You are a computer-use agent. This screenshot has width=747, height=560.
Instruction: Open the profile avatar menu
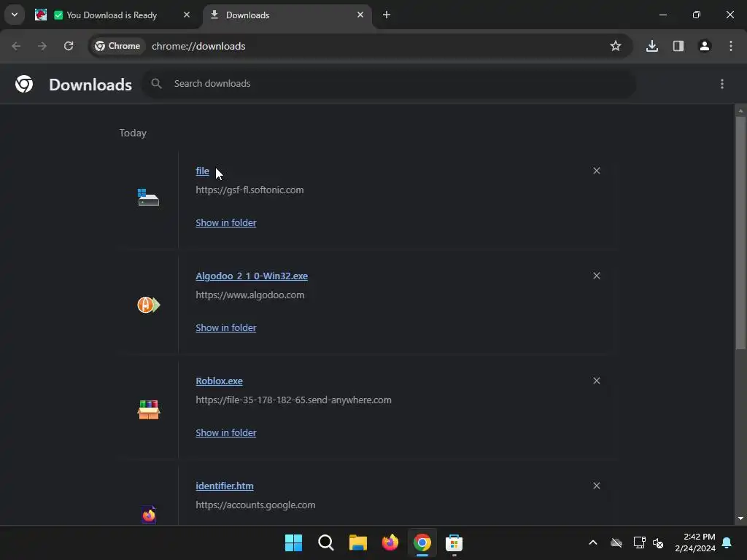704,46
